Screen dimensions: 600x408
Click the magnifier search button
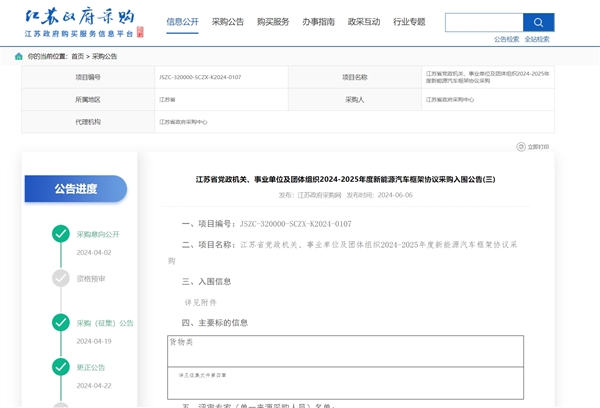[x=538, y=22]
